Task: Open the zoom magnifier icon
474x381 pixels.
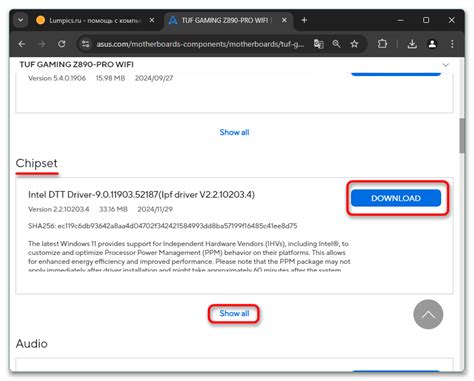Action: [x=336, y=44]
